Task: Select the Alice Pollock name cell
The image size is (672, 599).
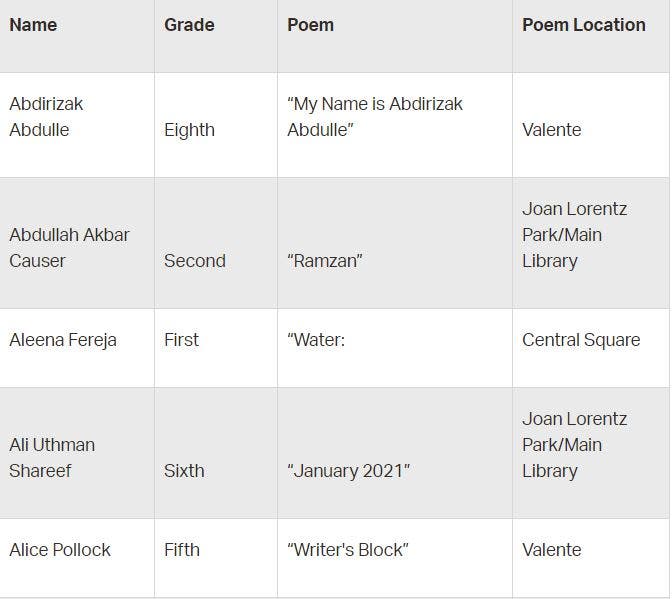Action: pyautogui.click(x=60, y=550)
